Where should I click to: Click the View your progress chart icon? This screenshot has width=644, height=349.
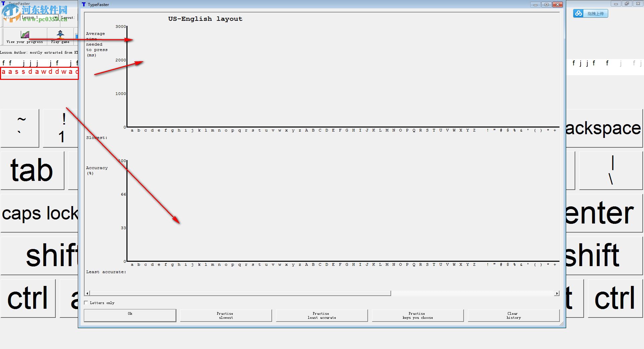25,34
